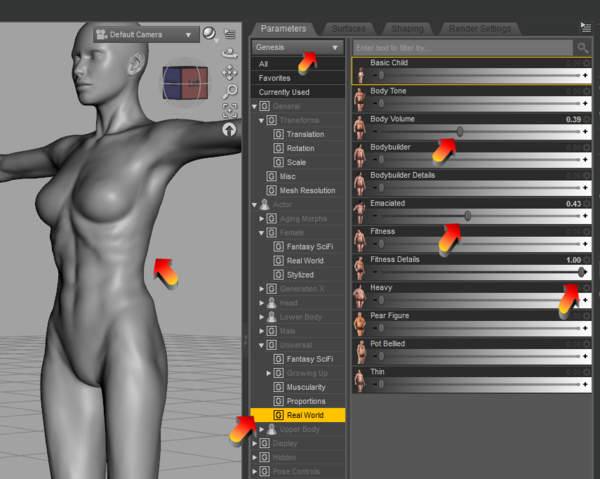Collapse the Transforms tree group
This screenshot has height=479, width=600.
point(261,121)
